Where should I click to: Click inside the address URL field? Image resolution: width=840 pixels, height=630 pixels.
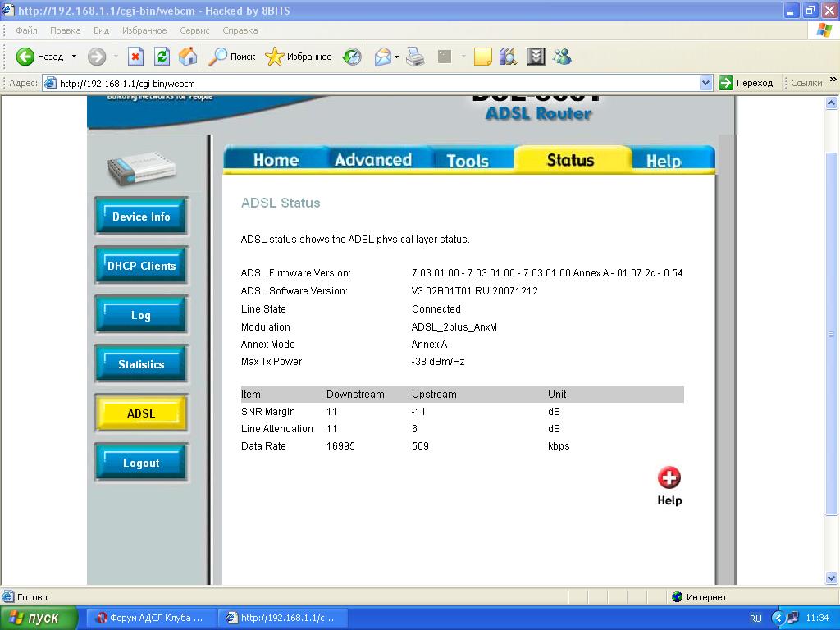tap(369, 83)
